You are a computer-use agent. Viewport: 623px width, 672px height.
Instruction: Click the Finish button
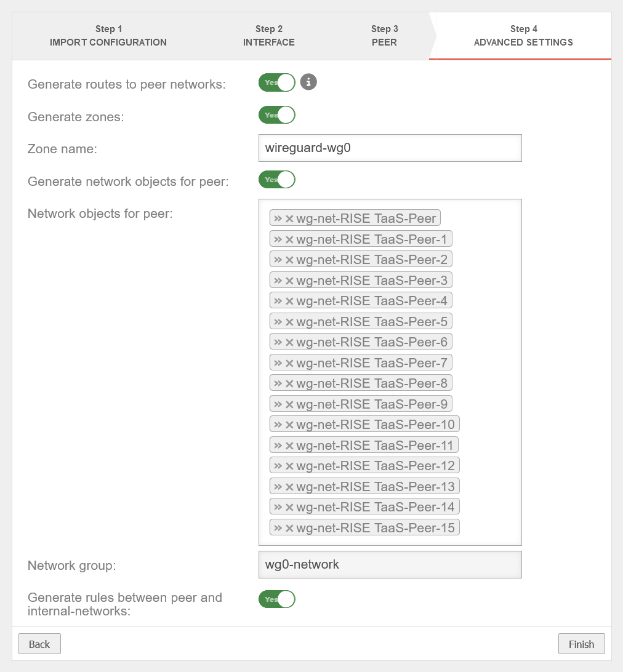[581, 644]
